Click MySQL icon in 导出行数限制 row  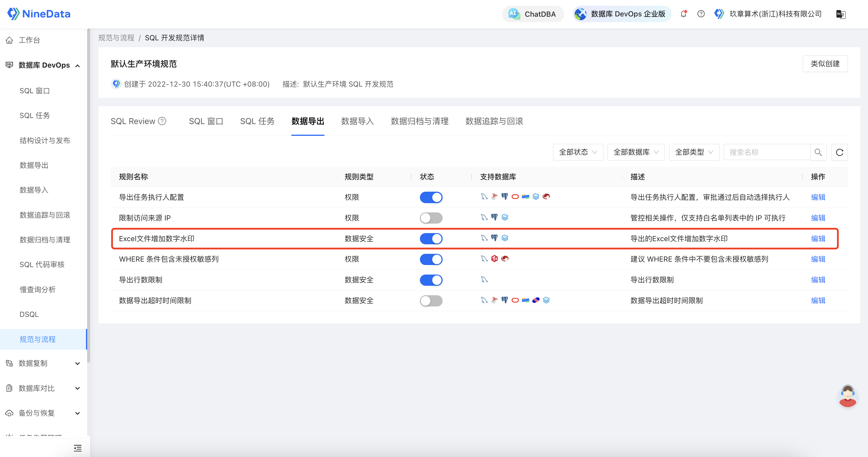pyautogui.click(x=484, y=280)
